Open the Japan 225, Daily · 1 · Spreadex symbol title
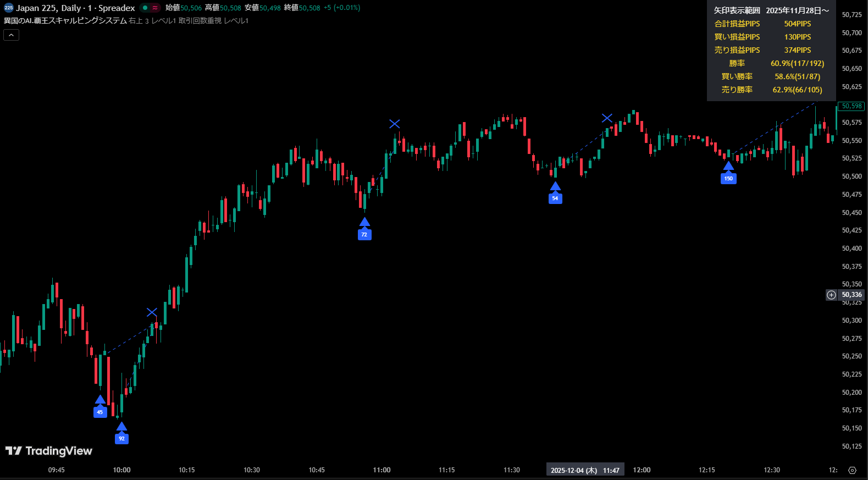 pyautogui.click(x=75, y=8)
